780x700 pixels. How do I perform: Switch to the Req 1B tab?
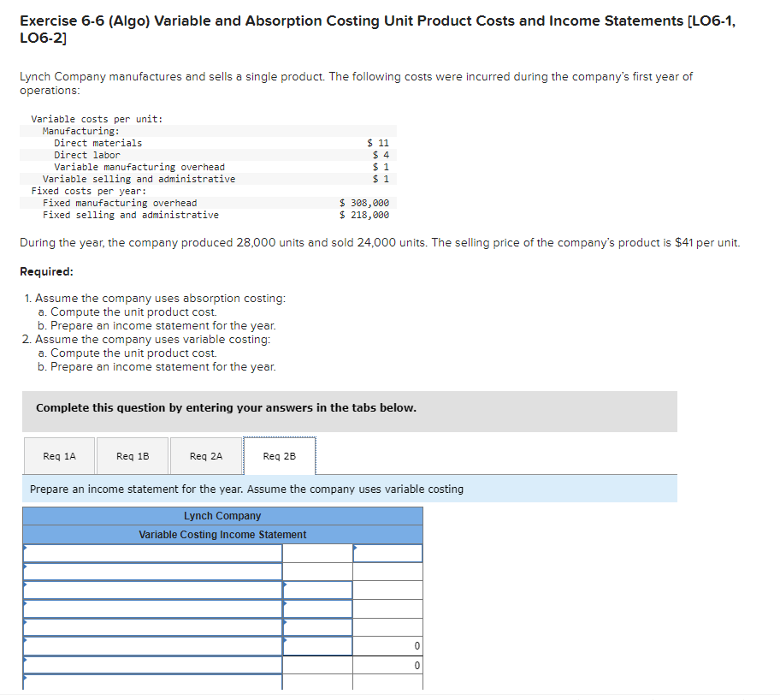pos(132,455)
